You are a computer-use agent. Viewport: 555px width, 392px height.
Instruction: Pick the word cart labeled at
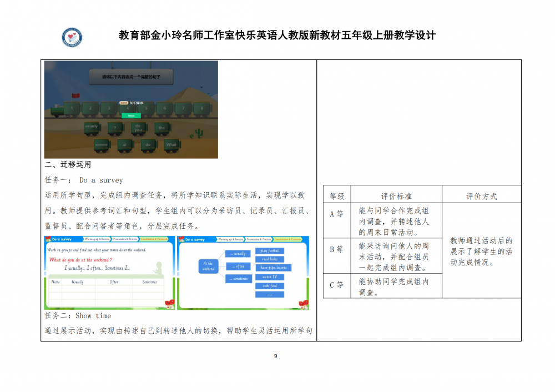point(125,145)
